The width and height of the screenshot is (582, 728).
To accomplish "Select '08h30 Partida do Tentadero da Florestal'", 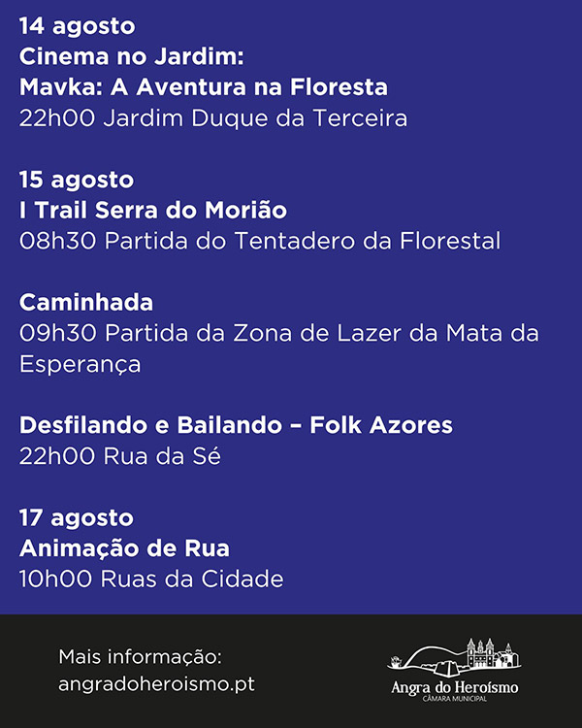I will pos(260,241).
